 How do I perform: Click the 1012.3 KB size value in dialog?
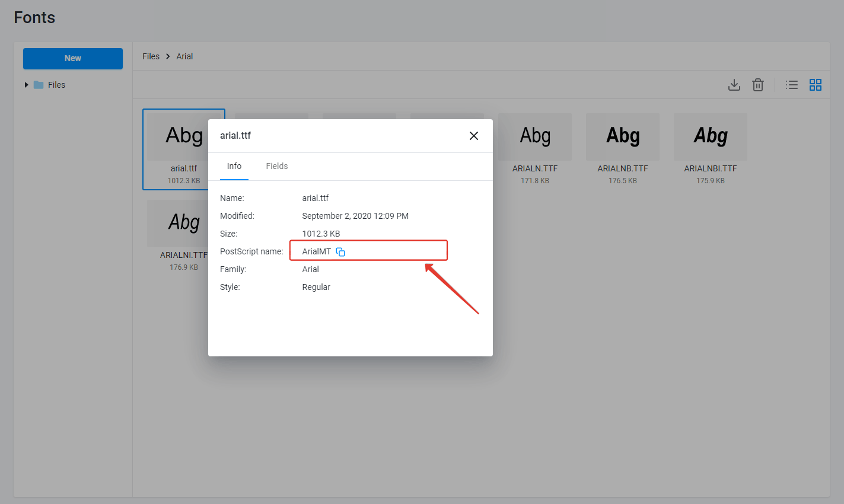321,234
